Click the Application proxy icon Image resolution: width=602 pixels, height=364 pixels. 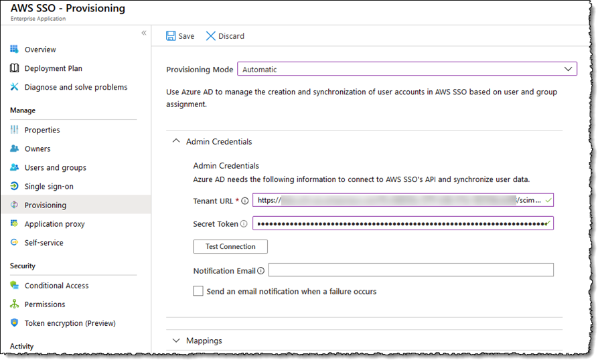pos(14,223)
